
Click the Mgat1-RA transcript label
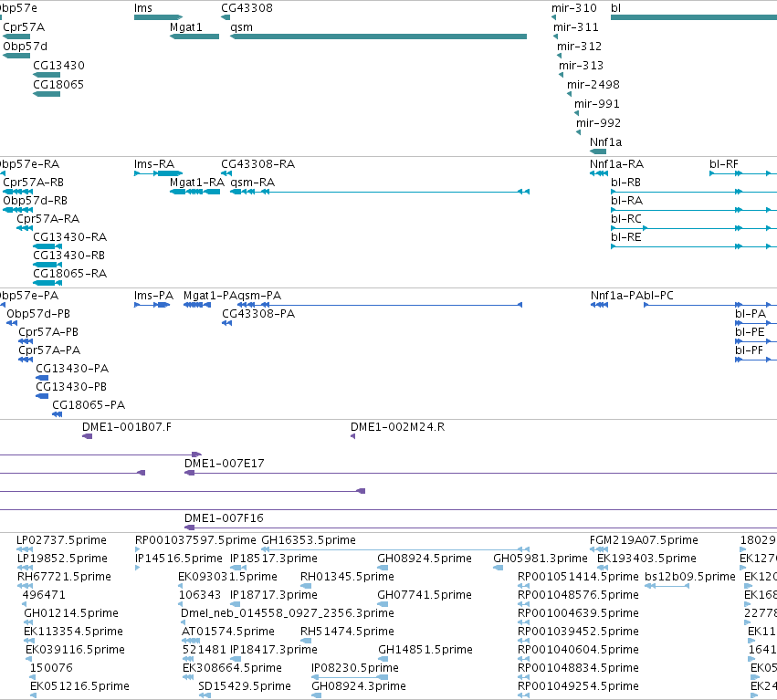(197, 183)
